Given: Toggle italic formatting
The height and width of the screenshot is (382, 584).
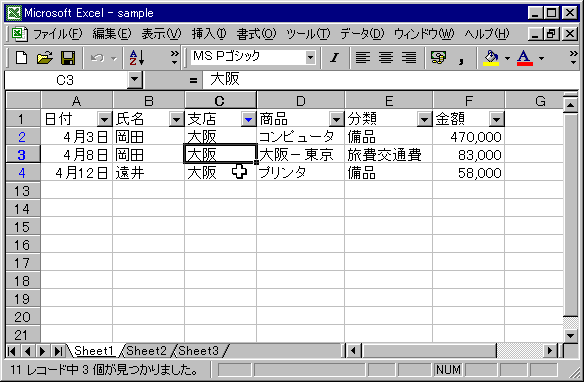Looking at the screenshot, I should tap(334, 58).
